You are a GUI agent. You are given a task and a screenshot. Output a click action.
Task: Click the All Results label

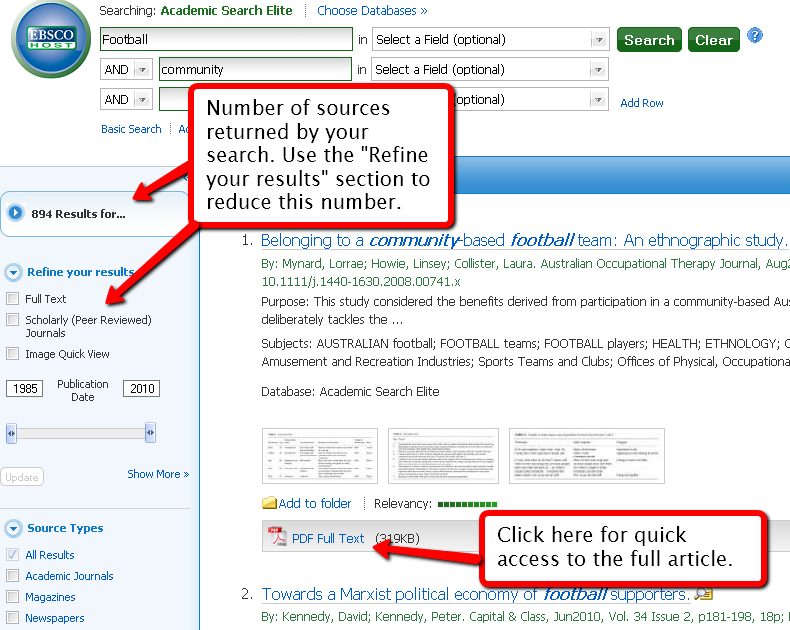50,555
